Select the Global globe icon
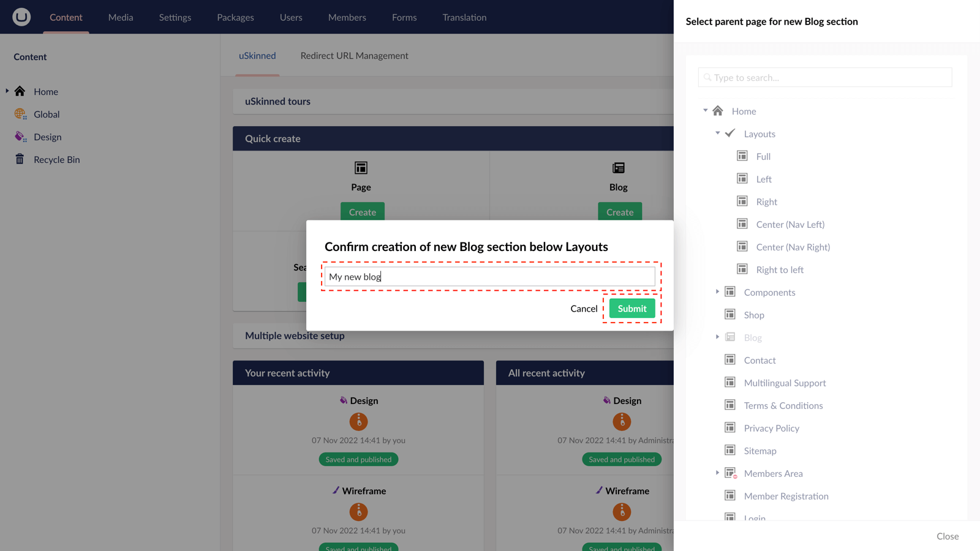980x551 pixels. (20, 114)
